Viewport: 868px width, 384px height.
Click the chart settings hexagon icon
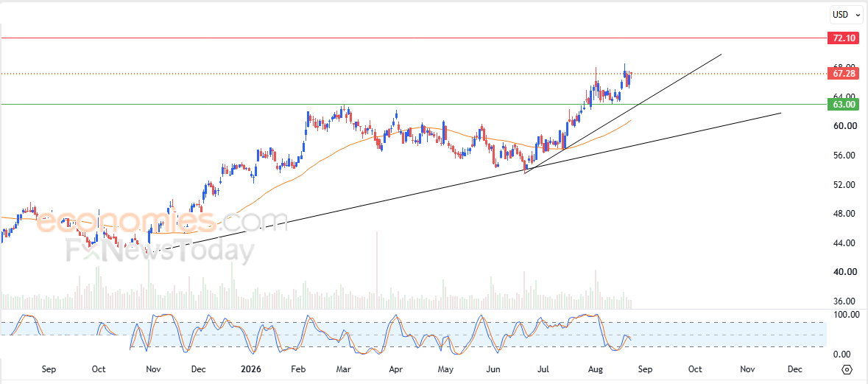847,369
